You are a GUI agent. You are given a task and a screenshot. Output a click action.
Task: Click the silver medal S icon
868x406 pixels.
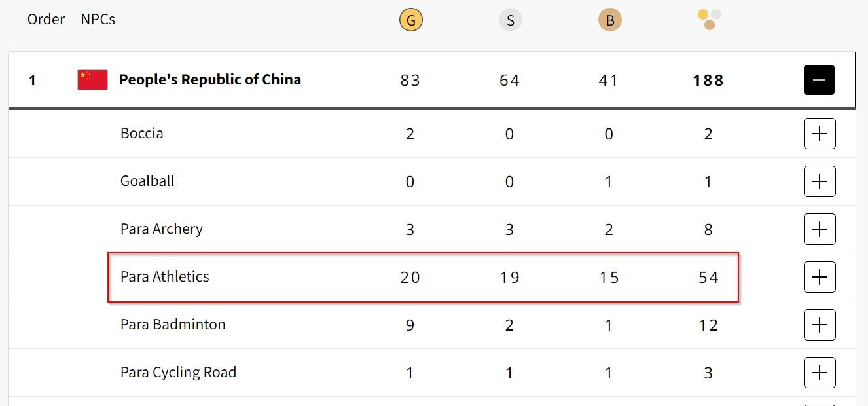[510, 20]
